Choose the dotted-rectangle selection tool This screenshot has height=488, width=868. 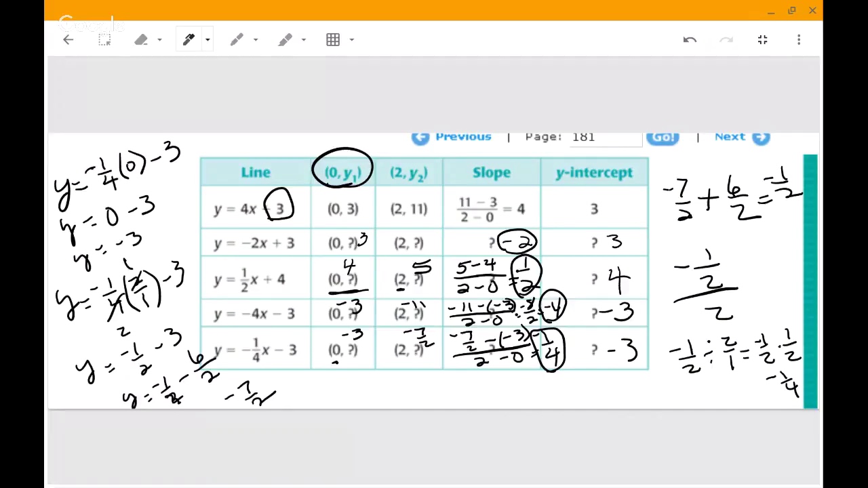[x=104, y=40]
